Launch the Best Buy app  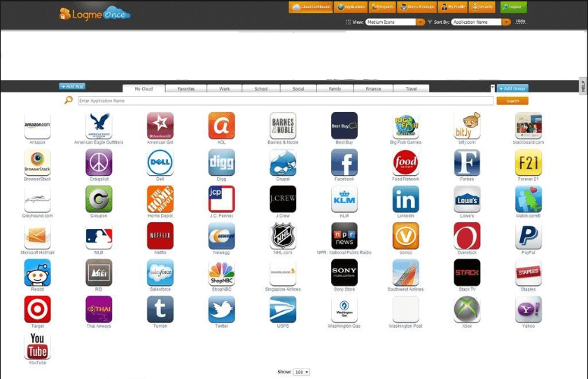coord(344,125)
